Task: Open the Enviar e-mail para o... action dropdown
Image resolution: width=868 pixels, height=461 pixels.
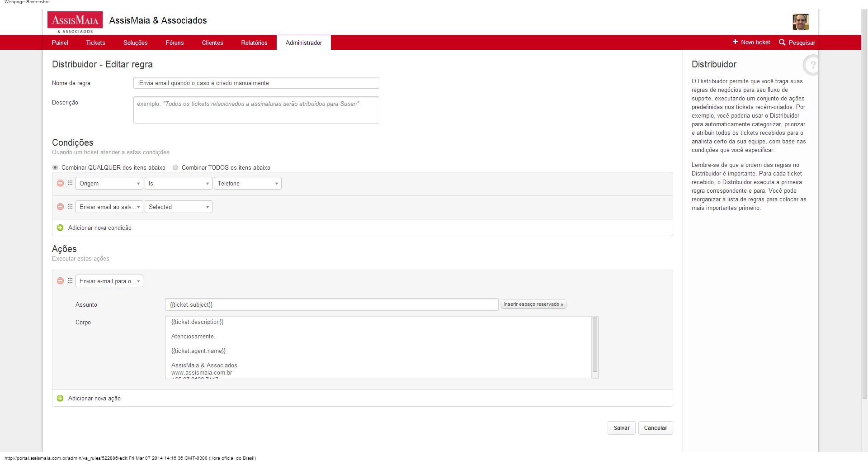Action: pos(109,281)
